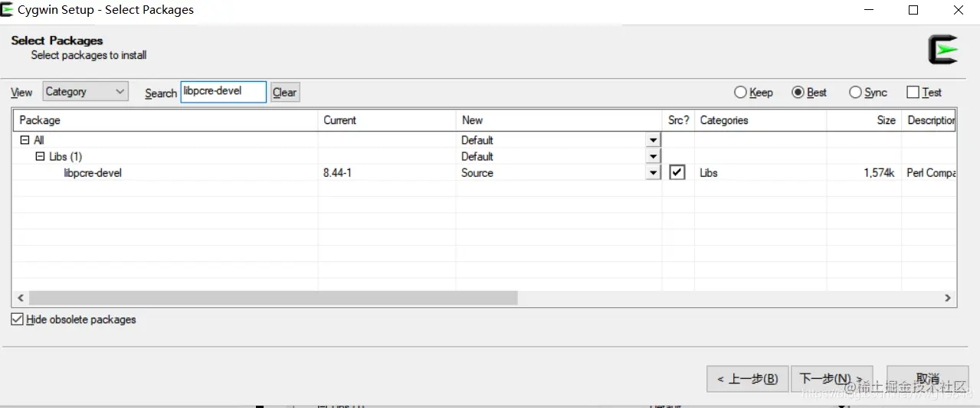Image resolution: width=980 pixels, height=408 pixels.
Task: Click the Current column header
Action: [x=386, y=120]
